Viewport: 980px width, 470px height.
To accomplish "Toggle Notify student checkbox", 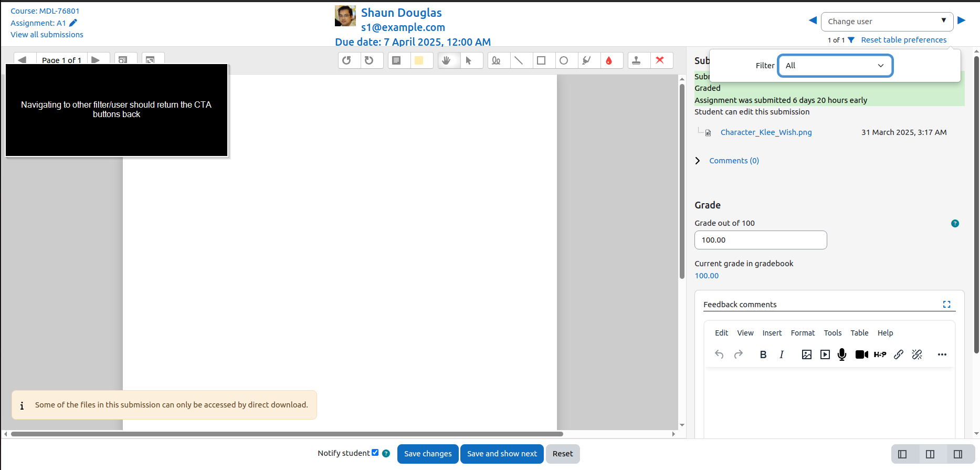I will (375, 453).
